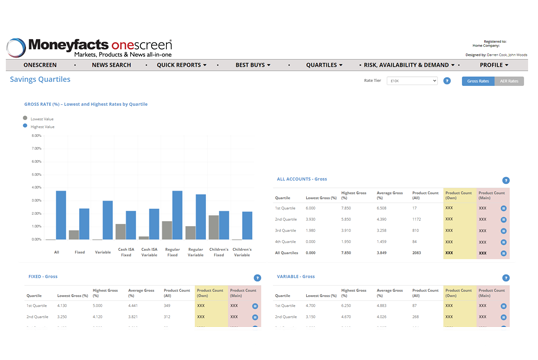Expand the Quartiles menu
Viewport: 538px width, 360px height.
[324, 65]
